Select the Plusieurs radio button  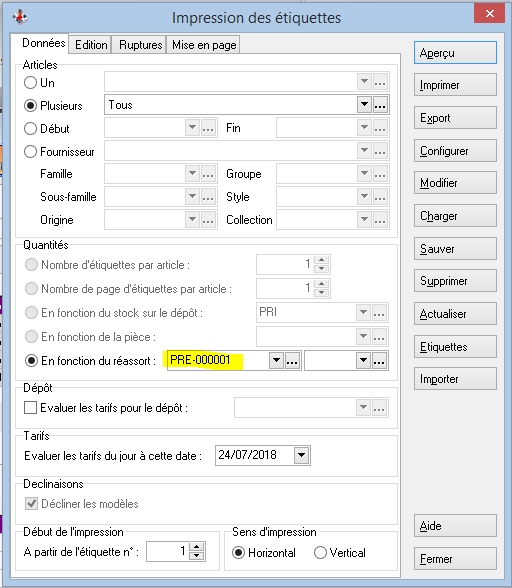tap(30, 106)
